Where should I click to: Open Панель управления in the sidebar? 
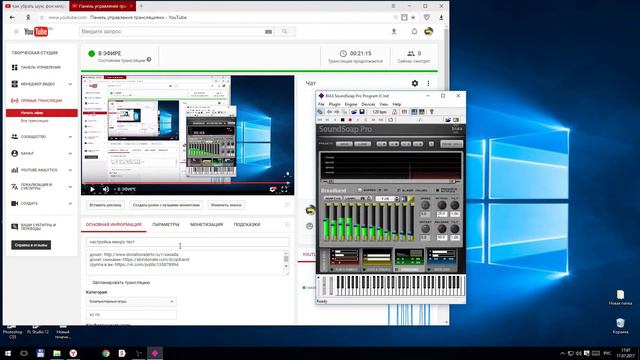[40, 67]
